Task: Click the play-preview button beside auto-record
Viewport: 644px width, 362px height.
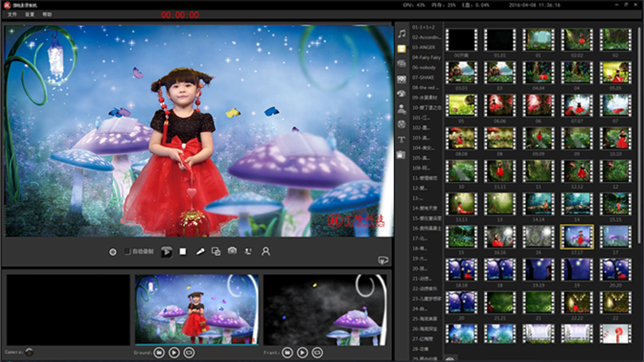Action: pyautogui.click(x=167, y=251)
